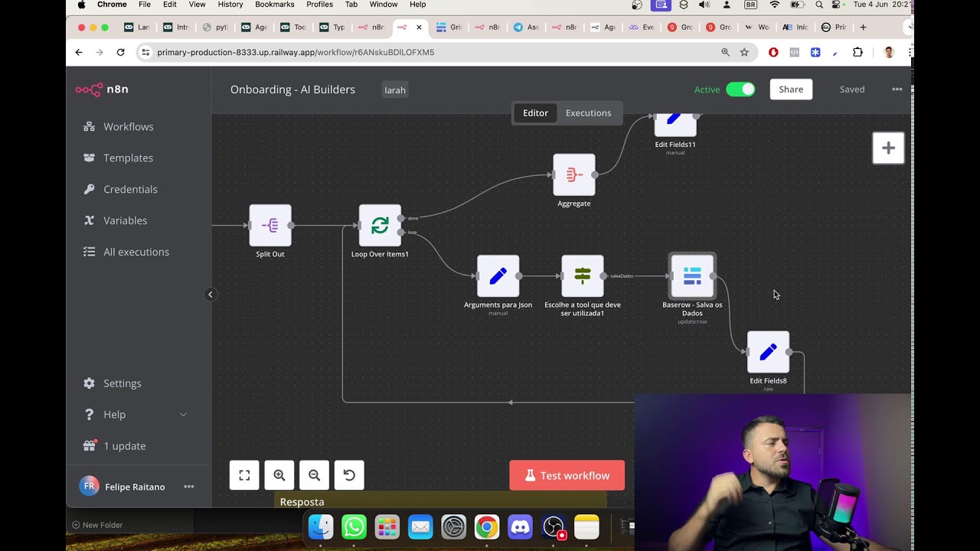Switch to the Editor tab
The width and height of the screenshot is (980, 551).
(535, 112)
